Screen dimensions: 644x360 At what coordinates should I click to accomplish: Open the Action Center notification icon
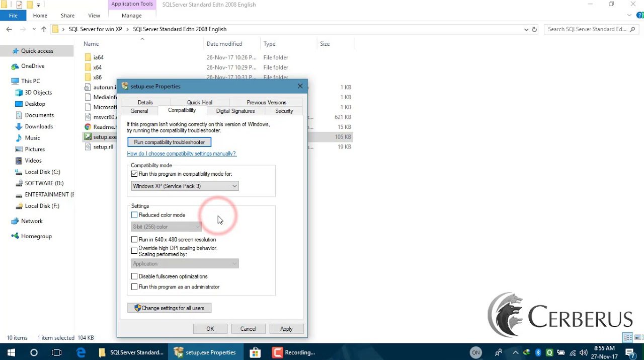click(630, 352)
